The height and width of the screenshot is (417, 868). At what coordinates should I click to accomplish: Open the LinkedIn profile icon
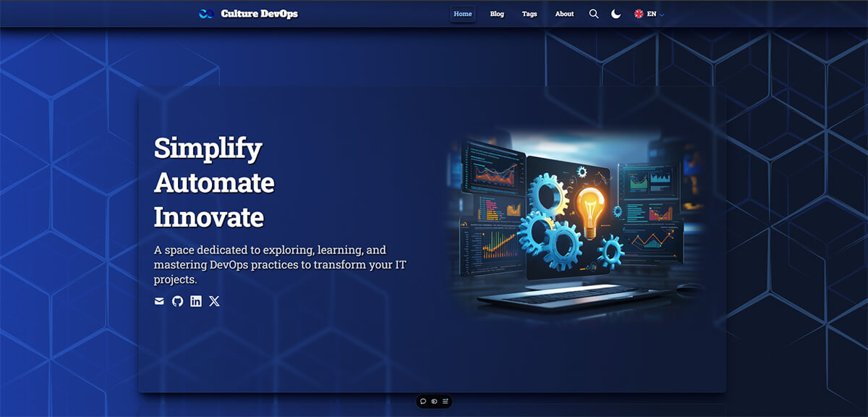tap(196, 301)
